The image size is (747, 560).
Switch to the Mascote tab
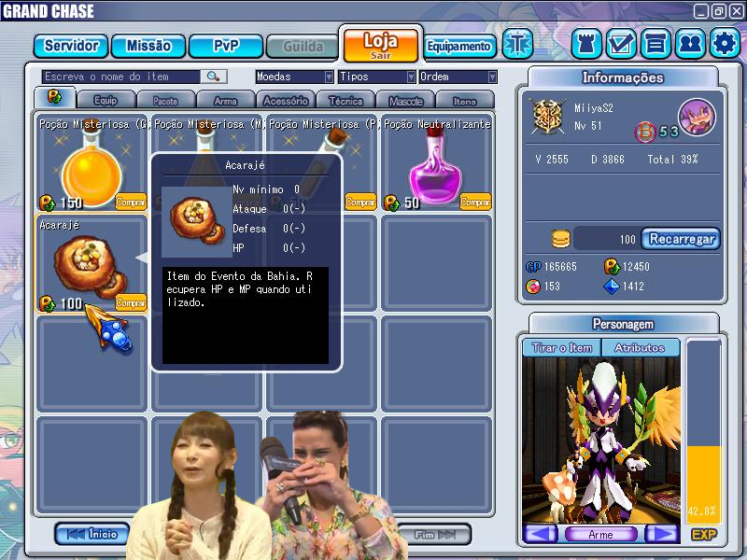(x=405, y=100)
